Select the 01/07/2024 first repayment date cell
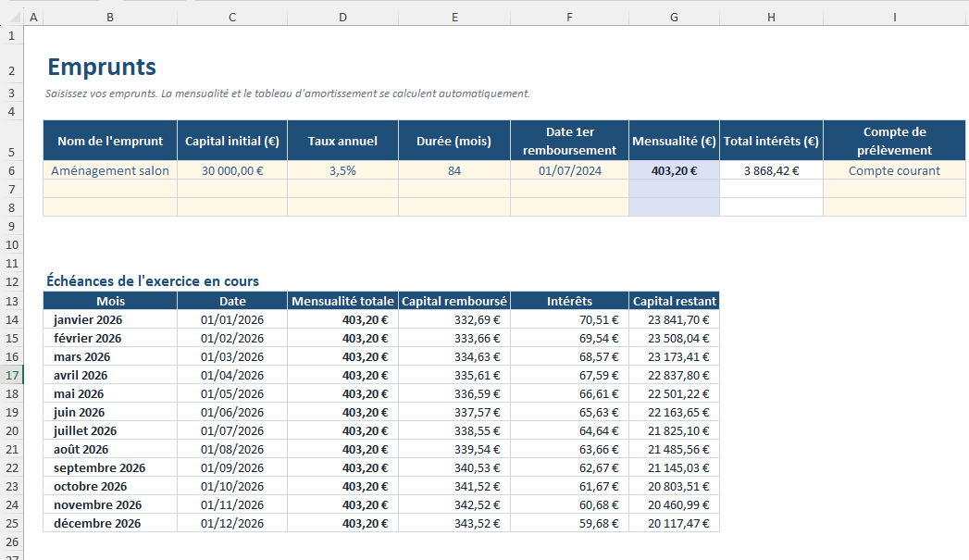969x560 pixels. coord(570,170)
